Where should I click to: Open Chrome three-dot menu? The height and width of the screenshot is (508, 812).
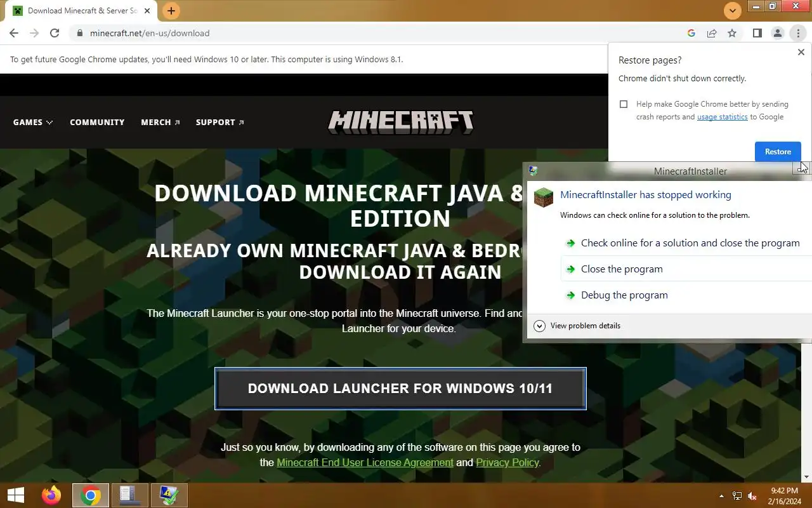point(798,33)
